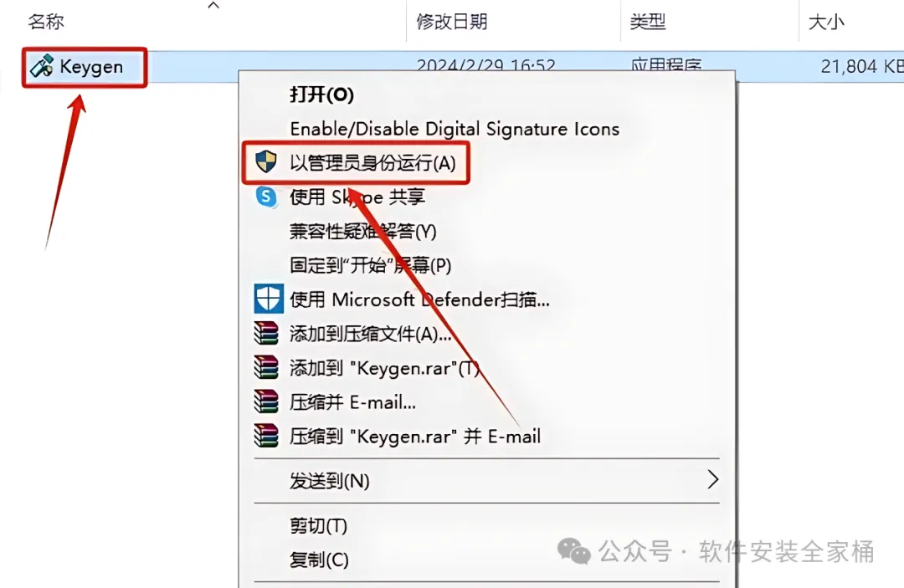
Task: Select 剪切(T) from the menu
Action: click(x=318, y=525)
